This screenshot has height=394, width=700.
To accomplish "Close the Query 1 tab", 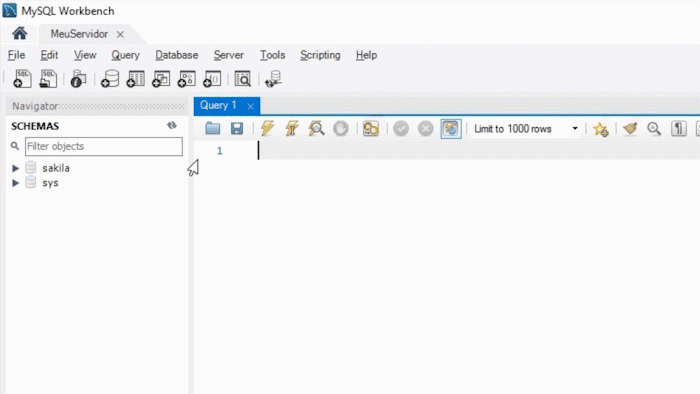I will tap(251, 106).
